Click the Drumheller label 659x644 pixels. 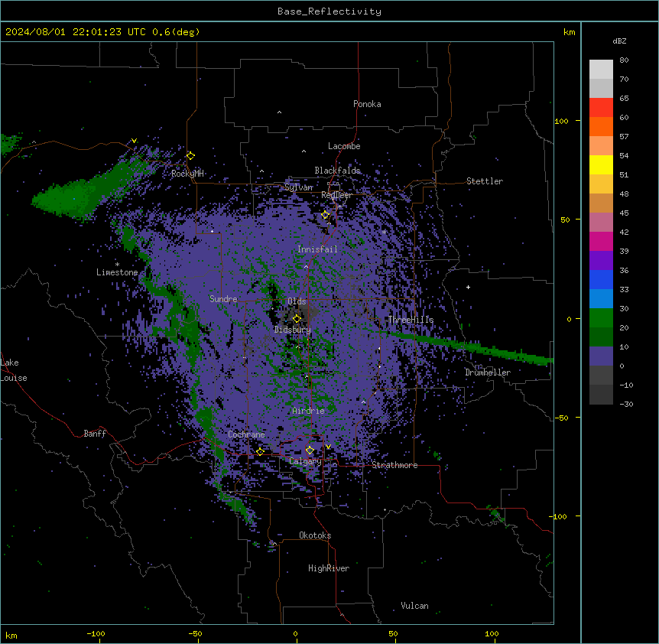pyautogui.click(x=488, y=373)
